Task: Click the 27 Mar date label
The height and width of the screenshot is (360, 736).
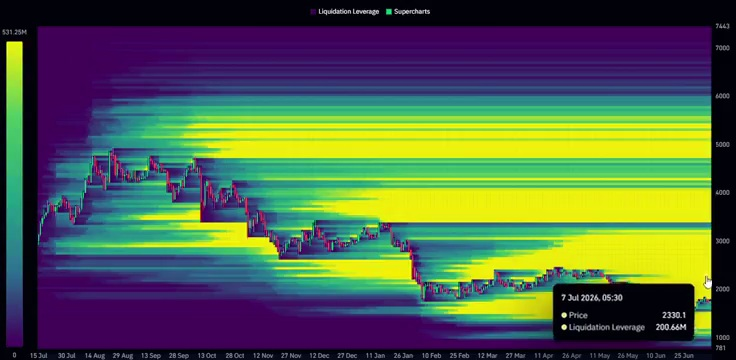Action: tap(515, 355)
